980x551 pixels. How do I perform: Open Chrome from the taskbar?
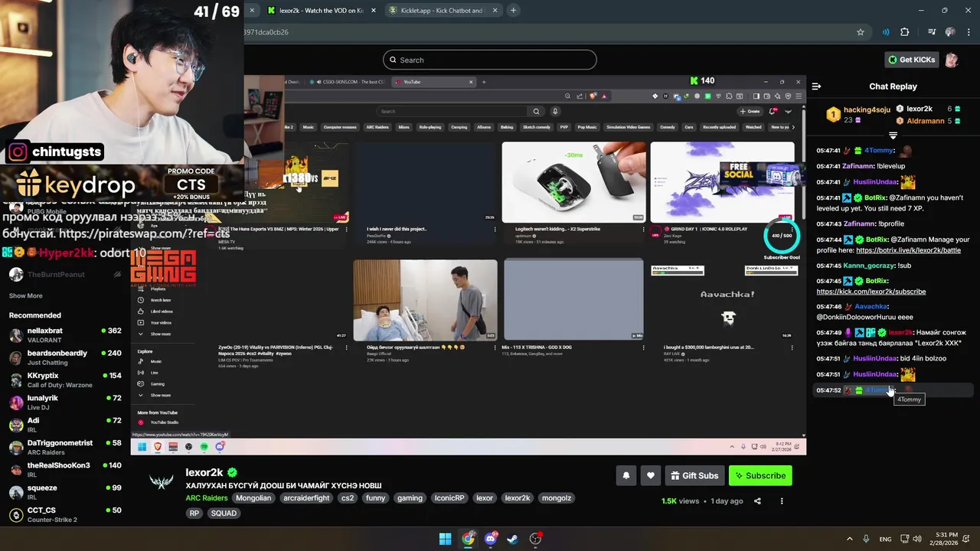coord(468,539)
